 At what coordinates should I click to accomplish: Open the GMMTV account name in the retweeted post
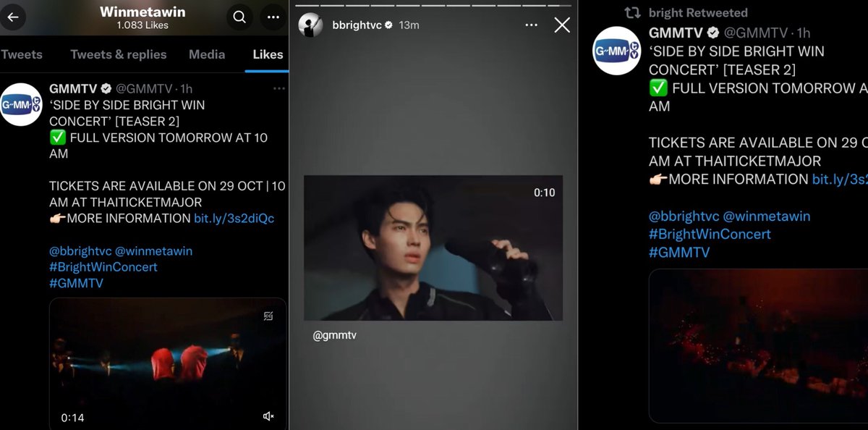click(x=676, y=33)
